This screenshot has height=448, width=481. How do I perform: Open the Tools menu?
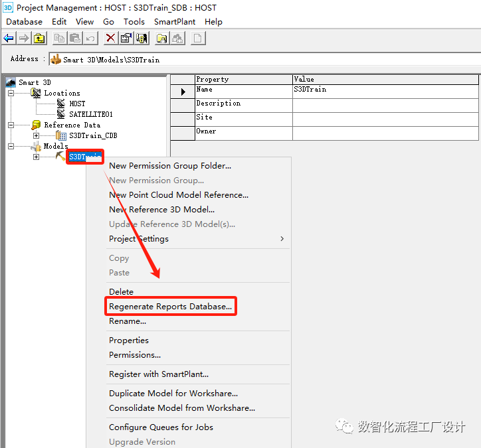pyautogui.click(x=134, y=22)
